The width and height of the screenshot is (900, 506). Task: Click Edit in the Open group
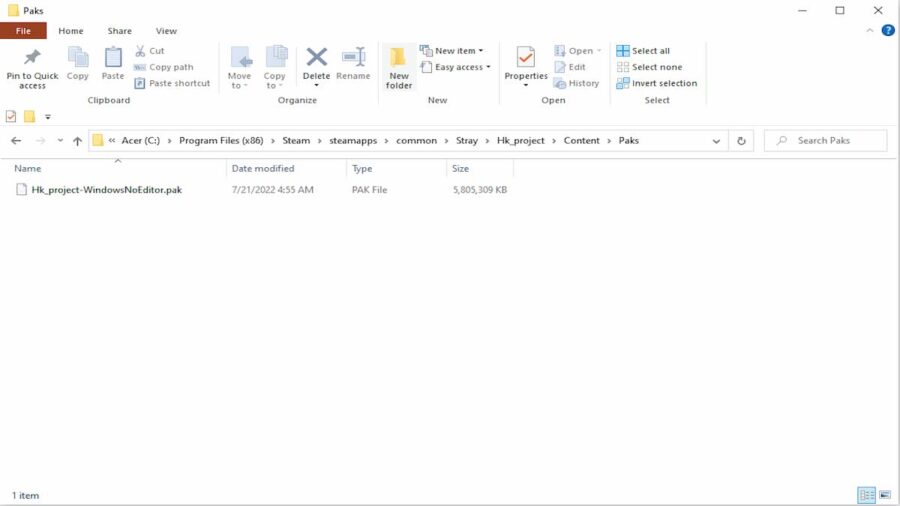pyautogui.click(x=570, y=67)
